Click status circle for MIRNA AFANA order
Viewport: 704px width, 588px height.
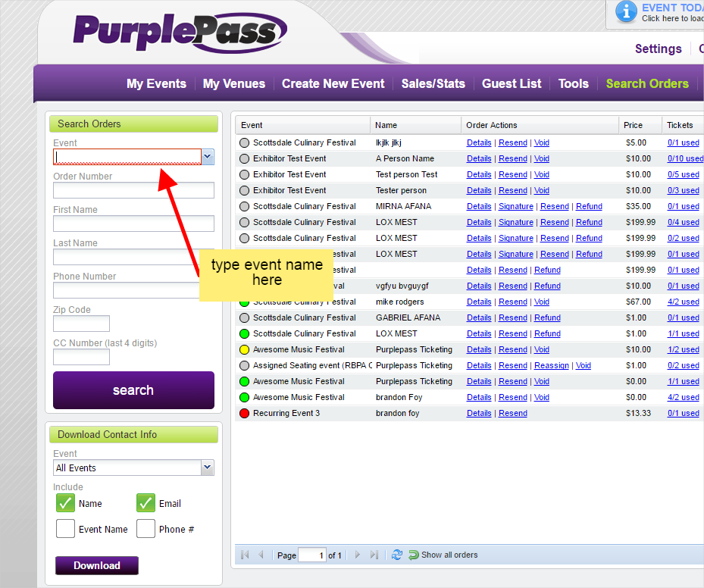point(244,206)
